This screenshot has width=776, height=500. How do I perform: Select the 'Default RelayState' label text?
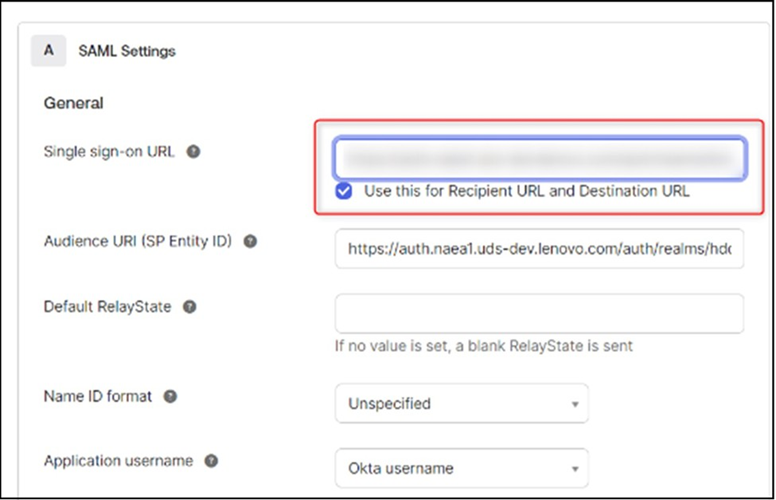point(106,307)
